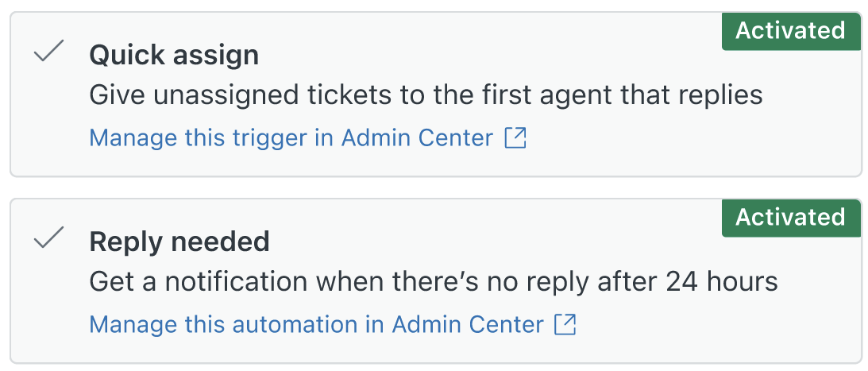Select the Reply needed heading
The width and height of the screenshot is (868, 371).
179,242
